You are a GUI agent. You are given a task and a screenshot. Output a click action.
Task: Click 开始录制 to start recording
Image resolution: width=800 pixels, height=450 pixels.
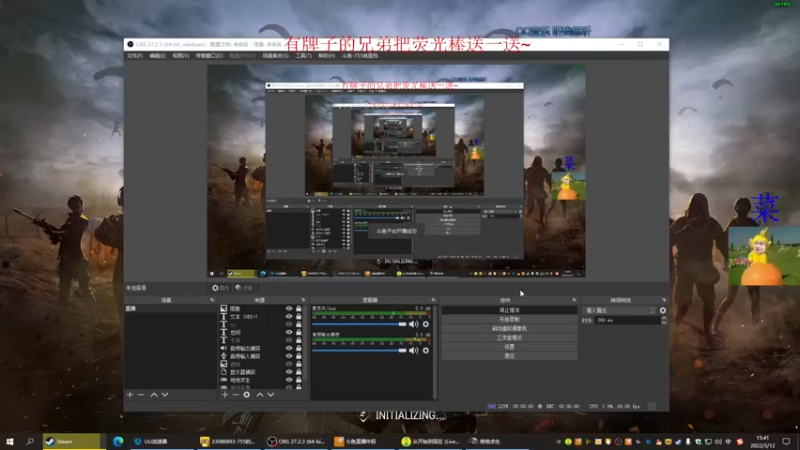click(x=509, y=319)
